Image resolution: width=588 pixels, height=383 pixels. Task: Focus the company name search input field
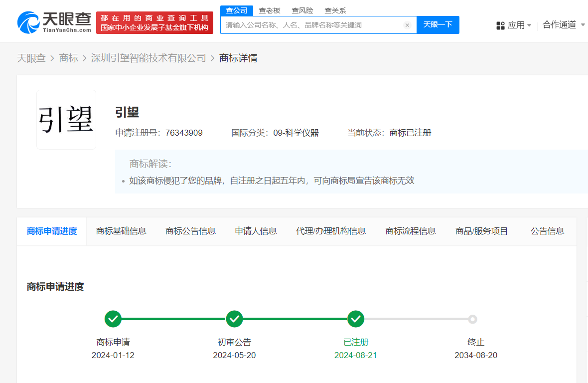[311, 25]
